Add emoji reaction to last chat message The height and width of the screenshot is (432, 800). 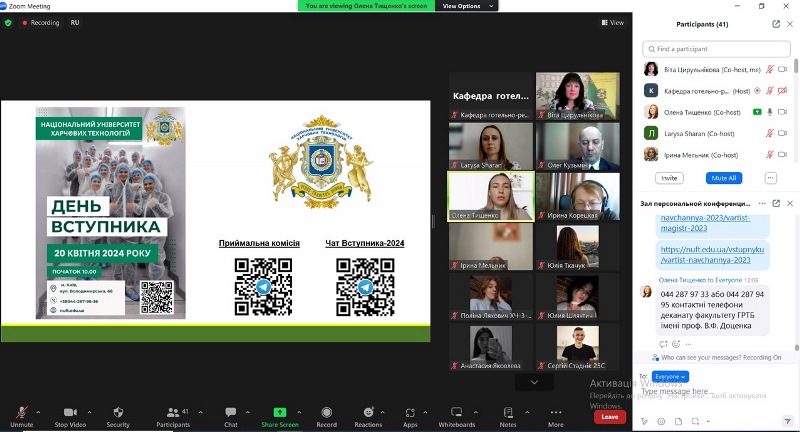tap(676, 344)
